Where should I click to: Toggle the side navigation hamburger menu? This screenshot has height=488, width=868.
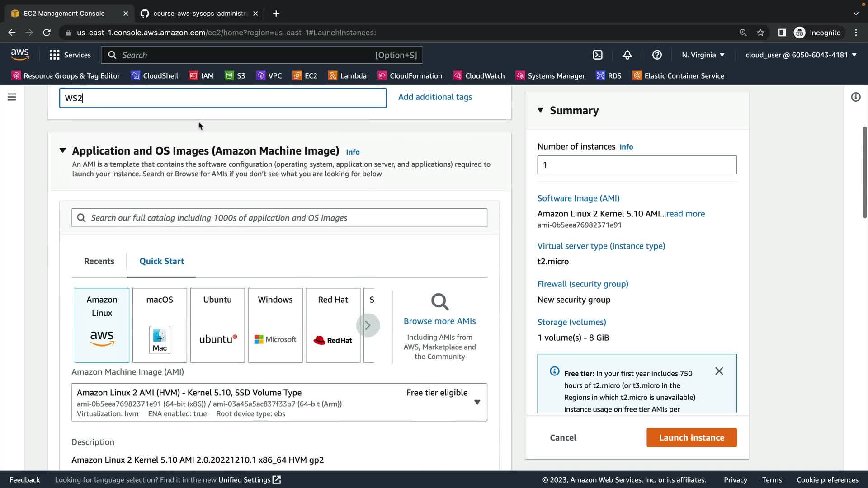coord(12,97)
